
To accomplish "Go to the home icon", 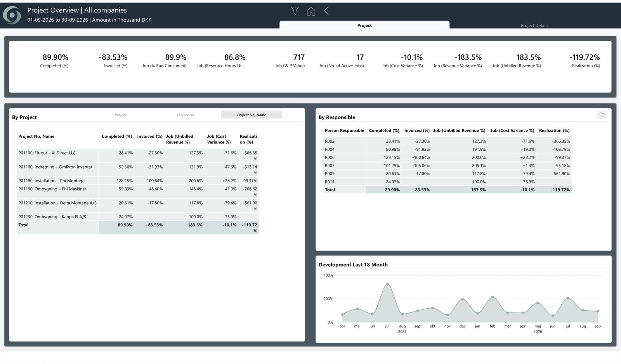I will tap(311, 11).
